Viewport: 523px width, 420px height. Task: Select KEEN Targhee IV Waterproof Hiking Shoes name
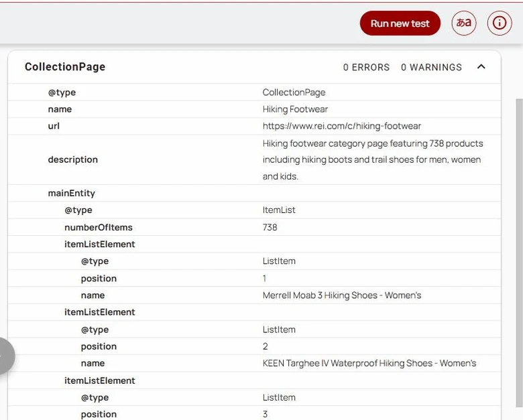(369, 363)
